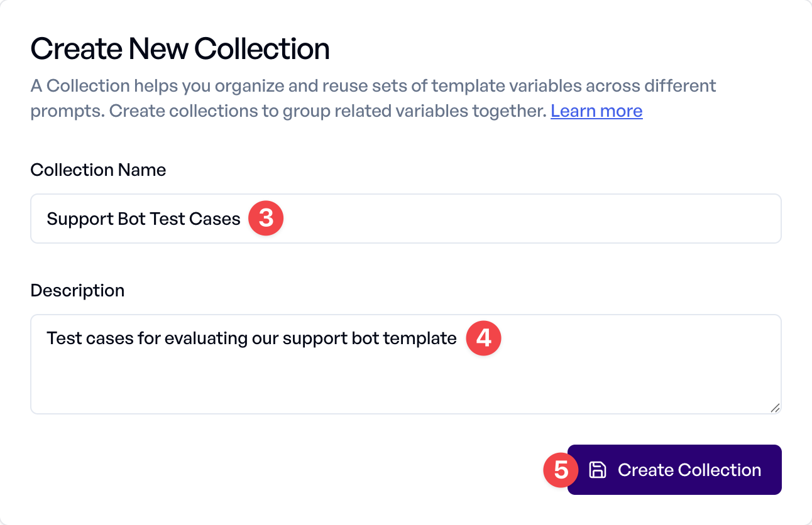Click the Description field label
This screenshot has height=525, width=812.
coord(77,291)
